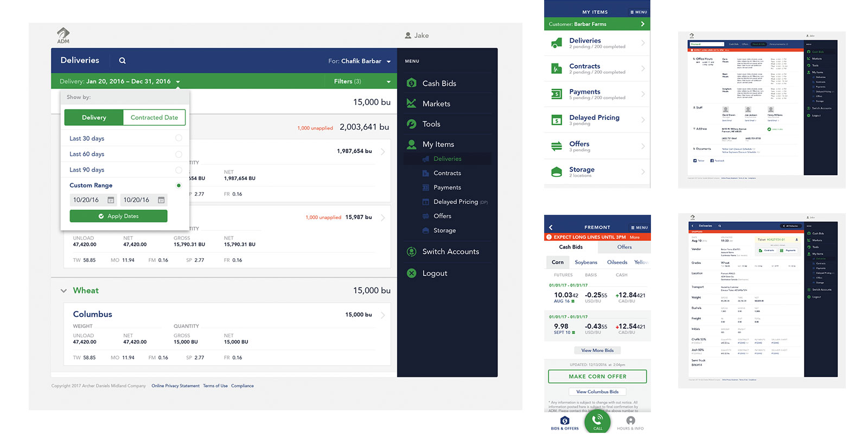868x434 pixels.
Task: Click the green Apply Dates button
Action: pos(118,216)
